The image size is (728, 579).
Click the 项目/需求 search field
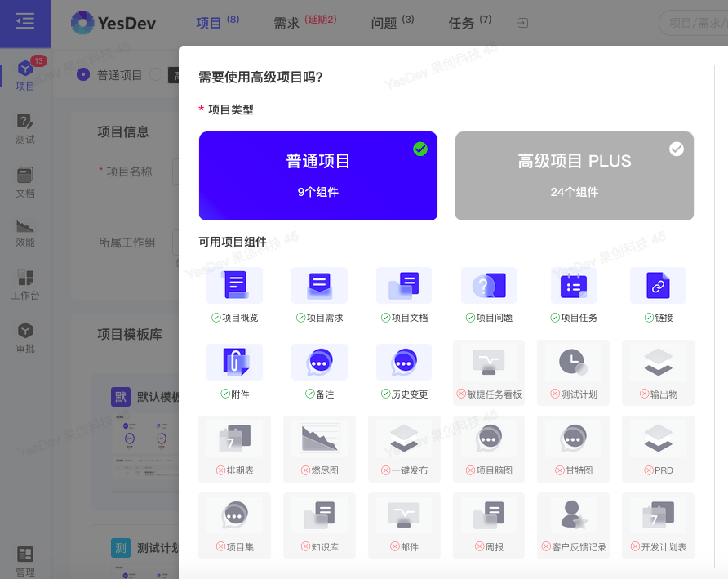[694, 24]
